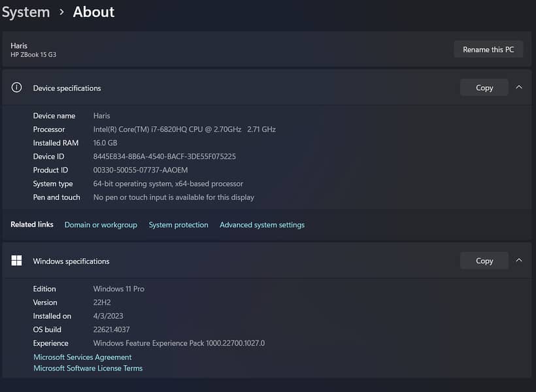Go back to System in breadcrumb

pyautogui.click(x=25, y=12)
